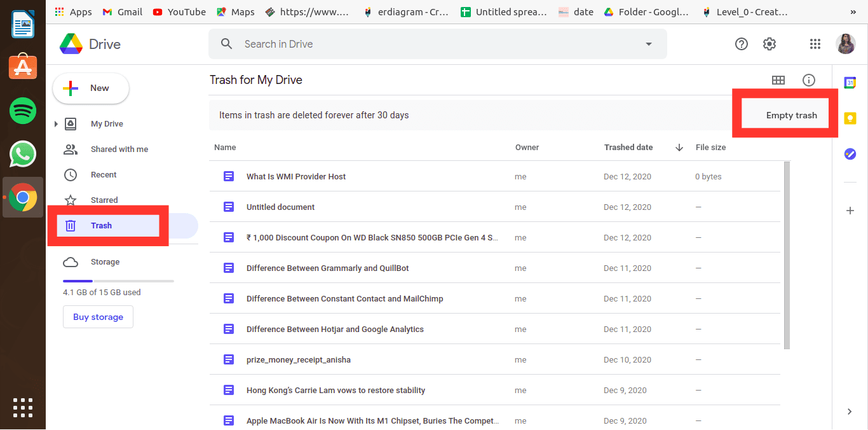Open Google Tasks side panel icon
The height and width of the screenshot is (430, 868).
850,154
